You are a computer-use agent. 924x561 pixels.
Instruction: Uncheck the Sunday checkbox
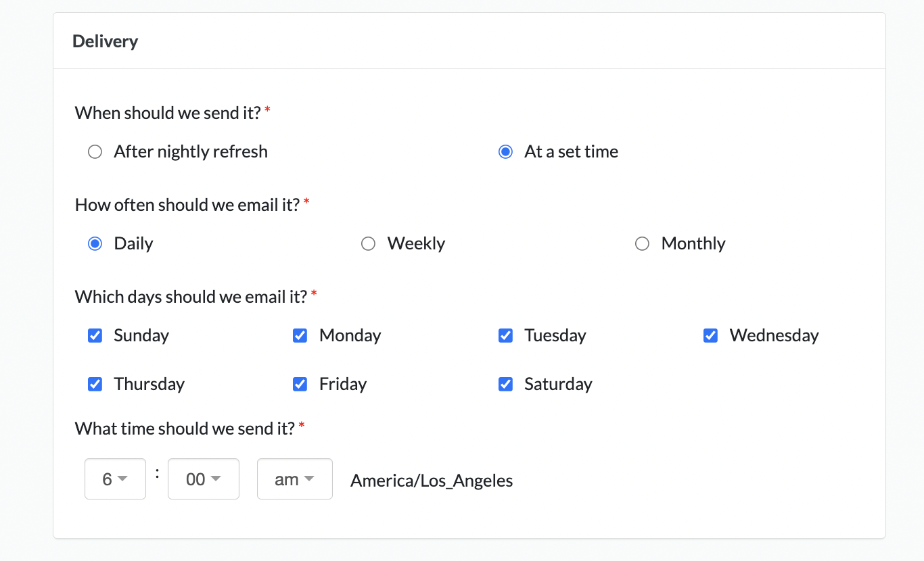[x=95, y=336]
